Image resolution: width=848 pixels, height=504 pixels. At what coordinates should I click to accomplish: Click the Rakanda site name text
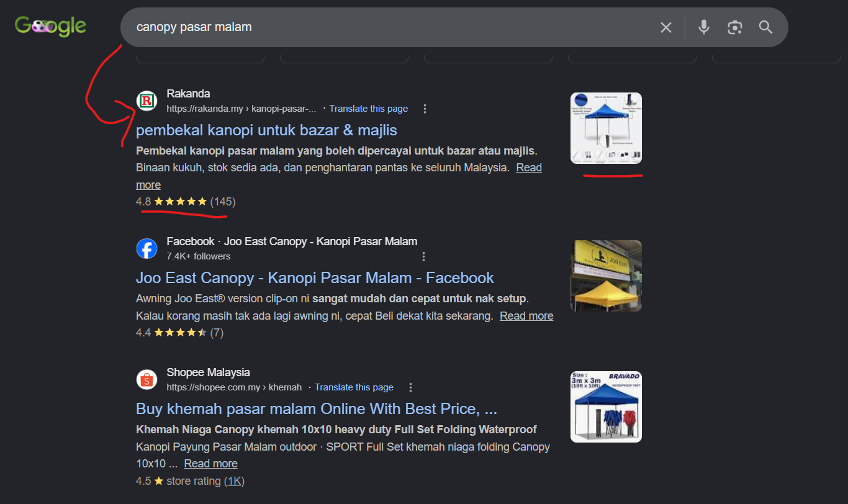[188, 94]
